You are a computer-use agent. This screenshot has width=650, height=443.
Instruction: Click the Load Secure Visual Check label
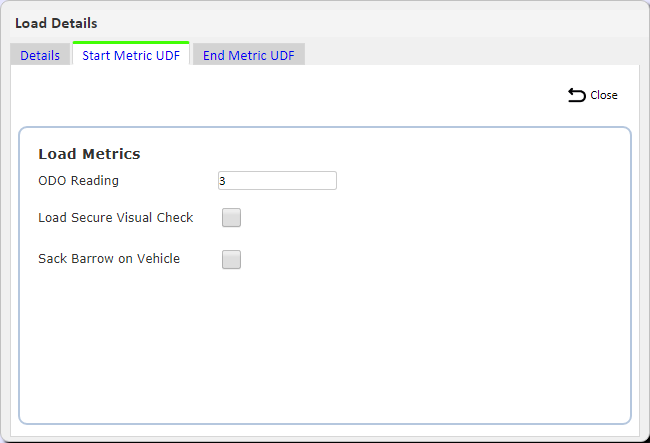pos(116,218)
